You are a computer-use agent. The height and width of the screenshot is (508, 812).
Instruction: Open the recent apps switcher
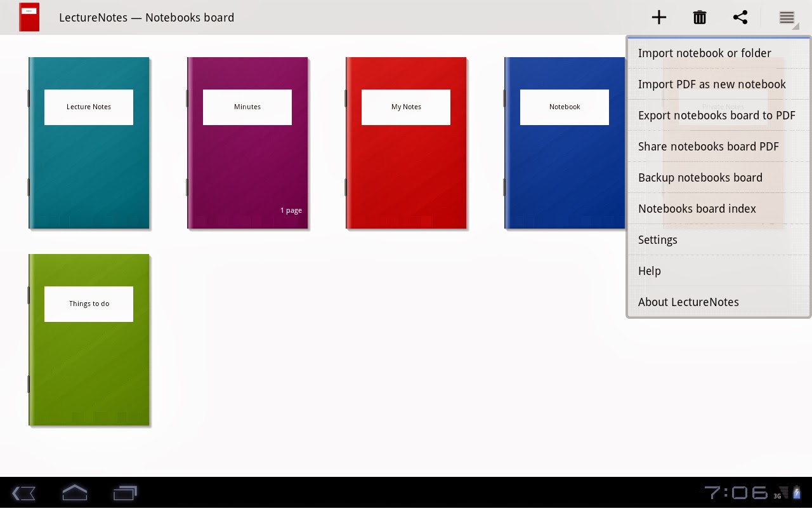(125, 493)
